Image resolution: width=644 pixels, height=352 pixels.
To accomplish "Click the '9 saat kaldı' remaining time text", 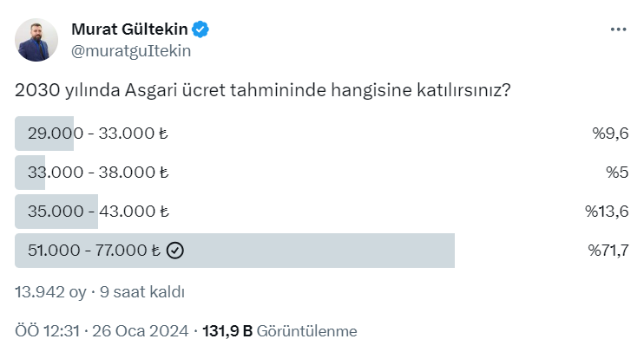I will (x=142, y=292).
